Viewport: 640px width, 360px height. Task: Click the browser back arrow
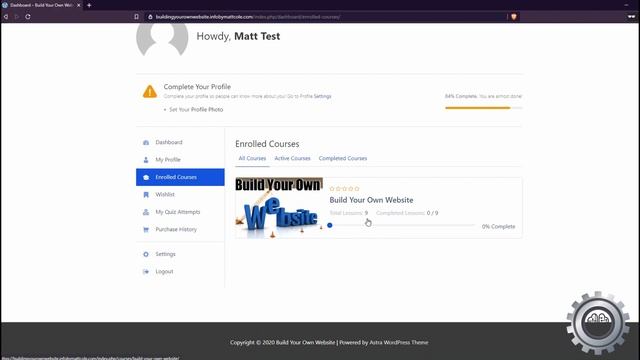click(x=6, y=17)
